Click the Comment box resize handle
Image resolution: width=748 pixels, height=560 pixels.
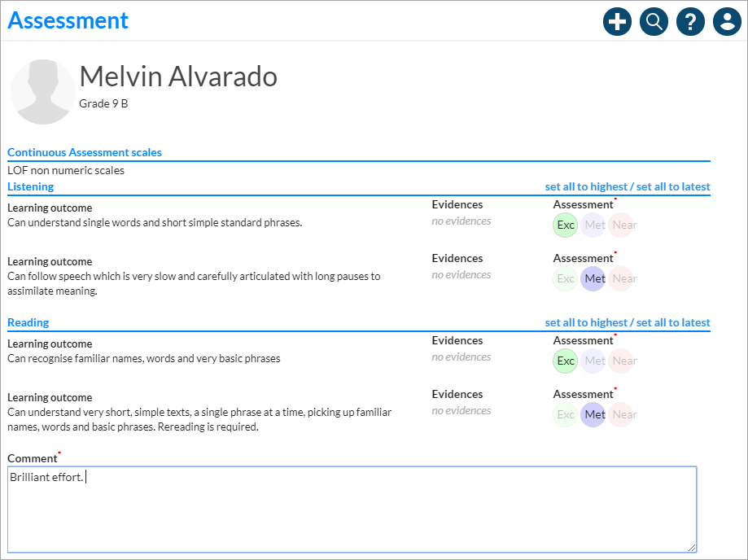pos(692,548)
